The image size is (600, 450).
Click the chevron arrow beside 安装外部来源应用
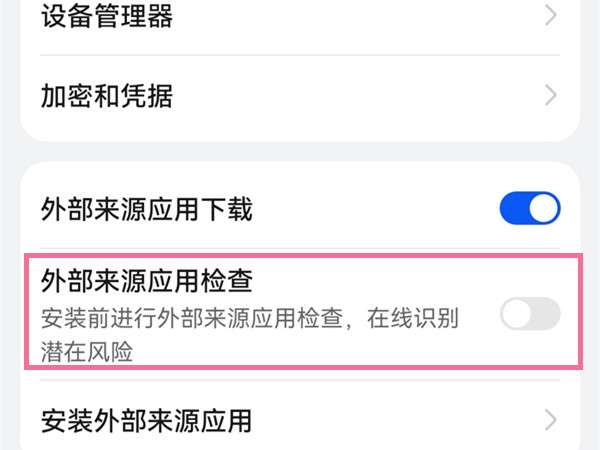(550, 419)
